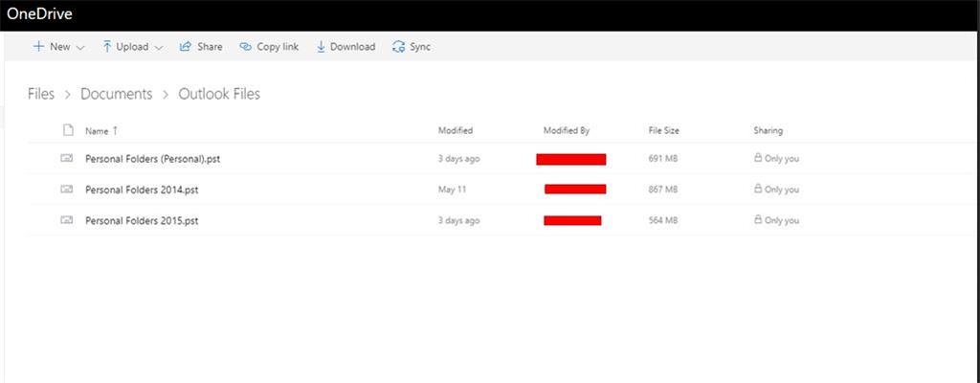This screenshot has width=980, height=383.
Task: Click the OneDrive title in header
Action: pos(39,14)
